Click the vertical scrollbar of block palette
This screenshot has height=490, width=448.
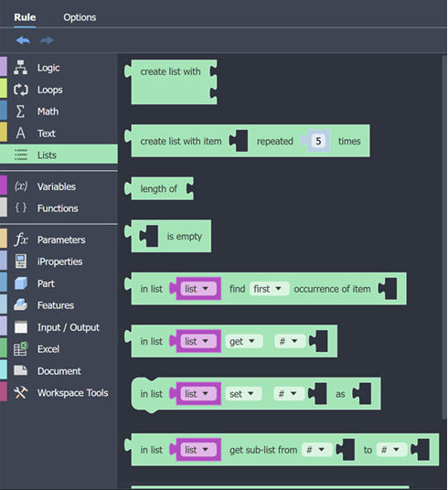point(444,238)
